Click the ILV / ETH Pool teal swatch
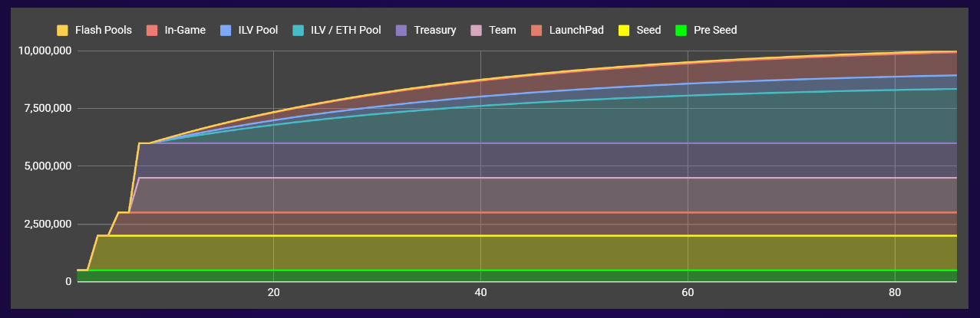Image resolution: width=980 pixels, height=318 pixels. tap(298, 30)
